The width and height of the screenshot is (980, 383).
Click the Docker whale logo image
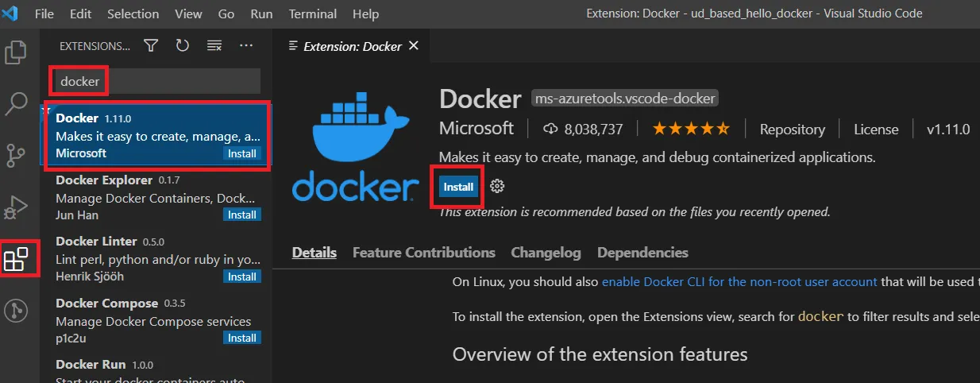pos(355,146)
